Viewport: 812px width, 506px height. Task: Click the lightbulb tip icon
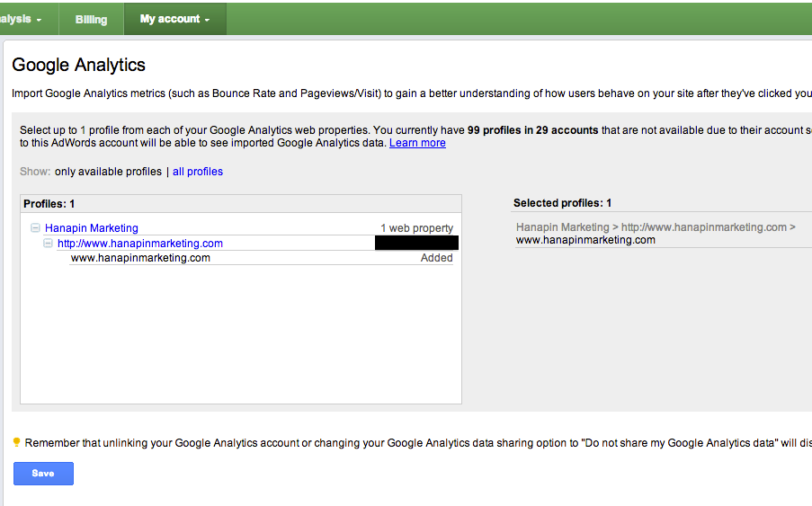click(16, 442)
